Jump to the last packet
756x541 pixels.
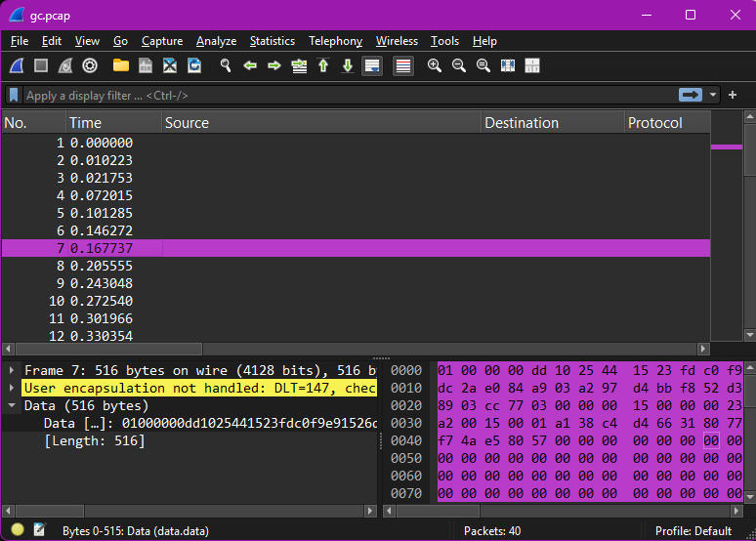(x=347, y=65)
